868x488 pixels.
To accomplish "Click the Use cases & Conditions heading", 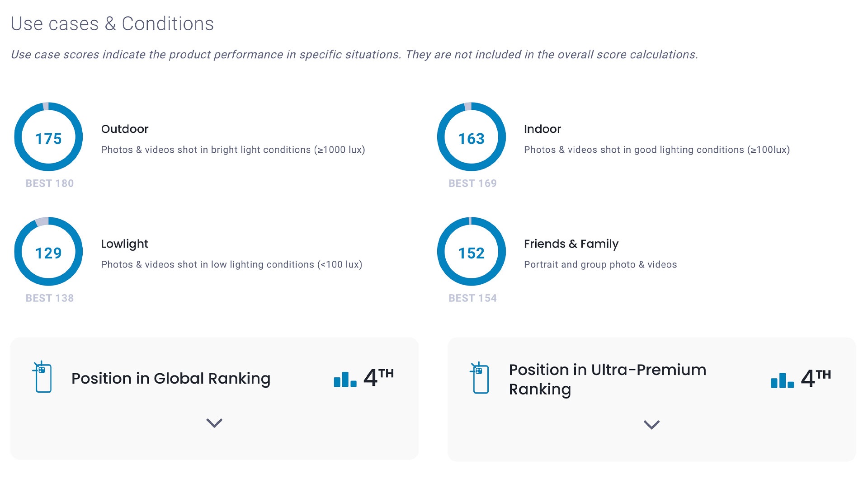I will 112,24.
